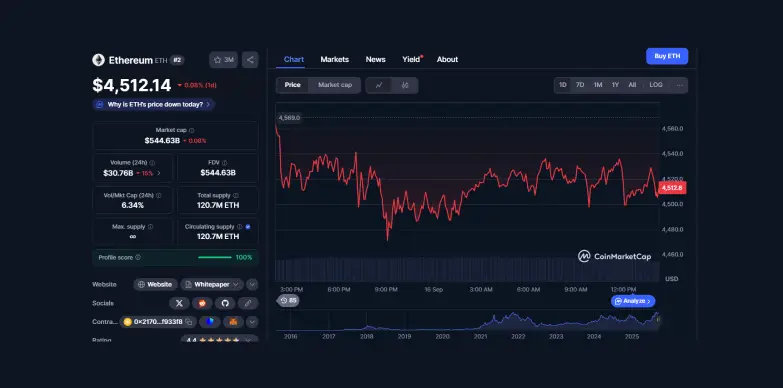This screenshot has width=783, height=388.
Task: Open the About tab
Action: coord(447,59)
